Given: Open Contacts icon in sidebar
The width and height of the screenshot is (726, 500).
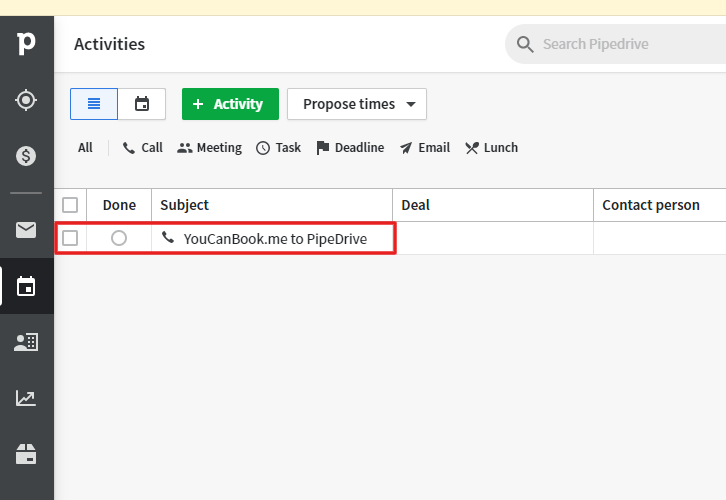Looking at the screenshot, I should 26,342.
